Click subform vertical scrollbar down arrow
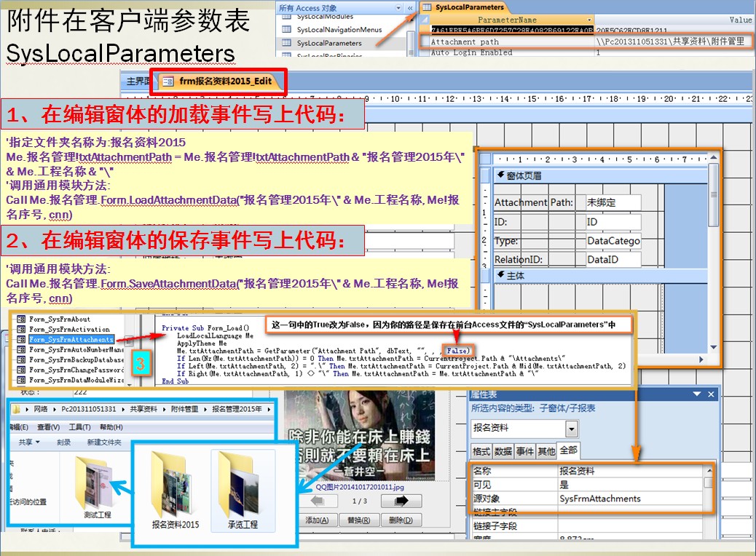 (x=714, y=347)
